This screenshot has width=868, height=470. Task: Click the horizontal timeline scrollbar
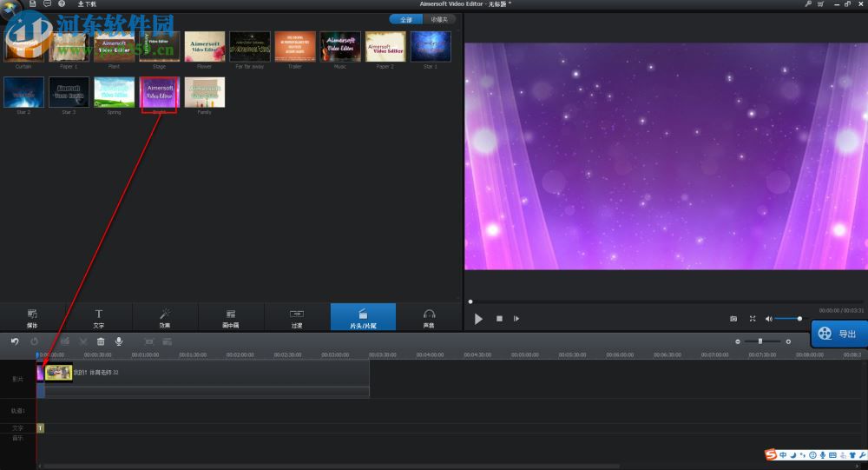click(x=331, y=467)
